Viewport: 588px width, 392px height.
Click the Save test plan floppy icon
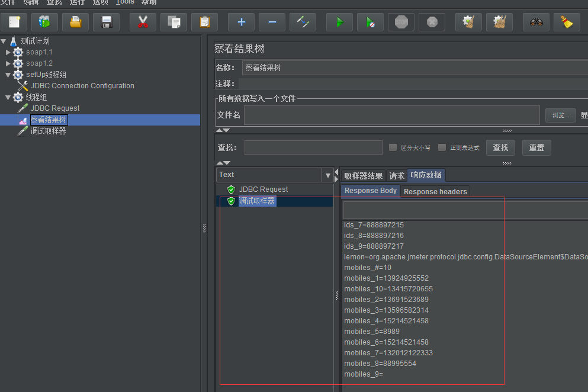pyautogui.click(x=107, y=23)
